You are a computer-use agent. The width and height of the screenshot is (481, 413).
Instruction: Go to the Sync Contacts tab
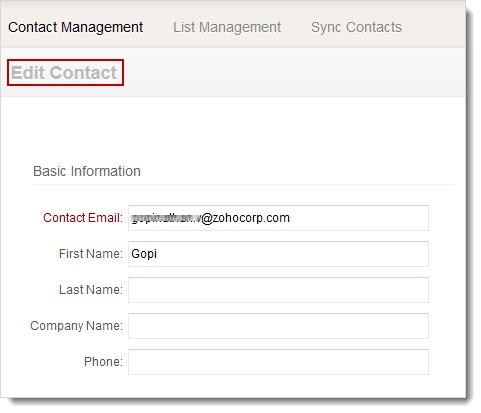[x=356, y=27]
